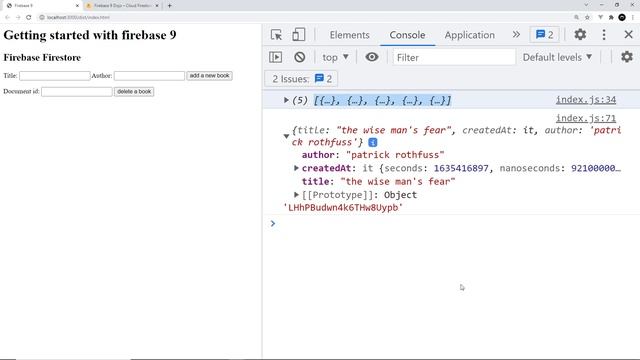Click the object info icon

click(x=373, y=142)
